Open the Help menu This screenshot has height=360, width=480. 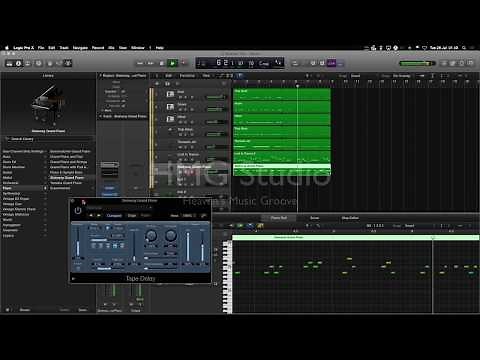tap(160, 48)
